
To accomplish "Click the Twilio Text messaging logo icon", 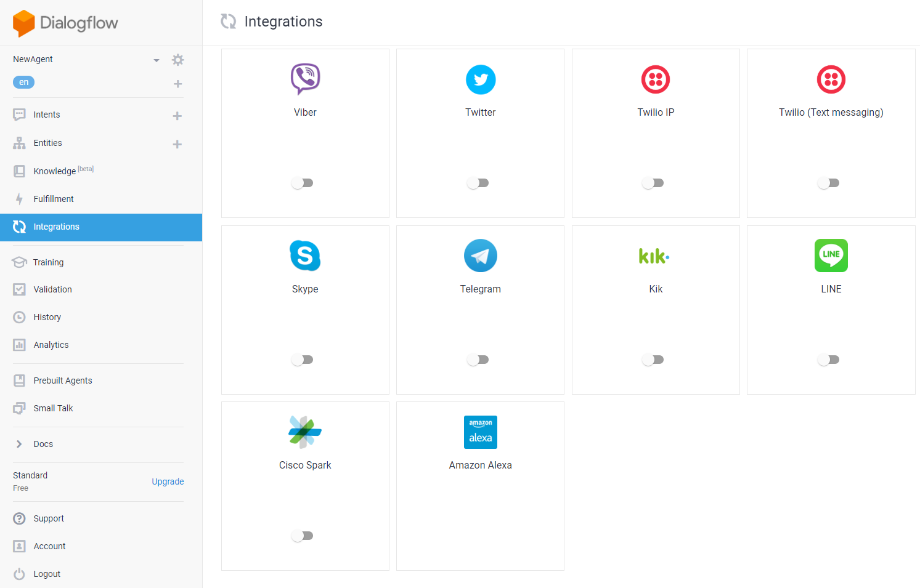I will 831,79.
